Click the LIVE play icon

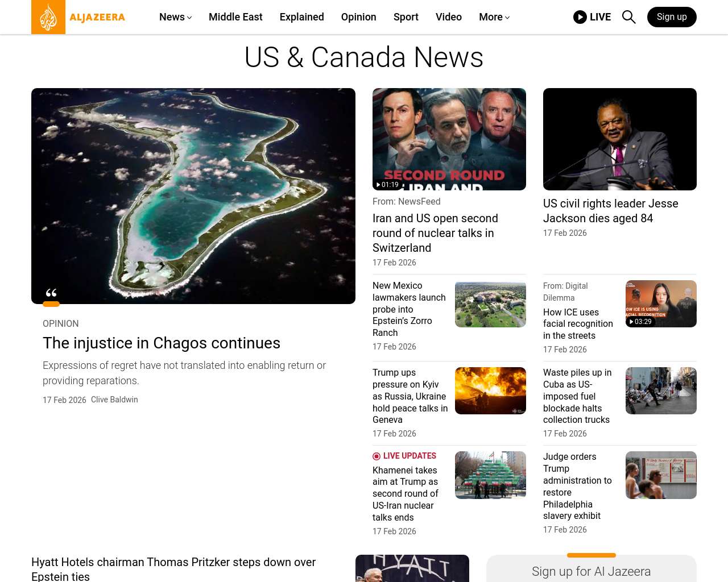pos(580,17)
